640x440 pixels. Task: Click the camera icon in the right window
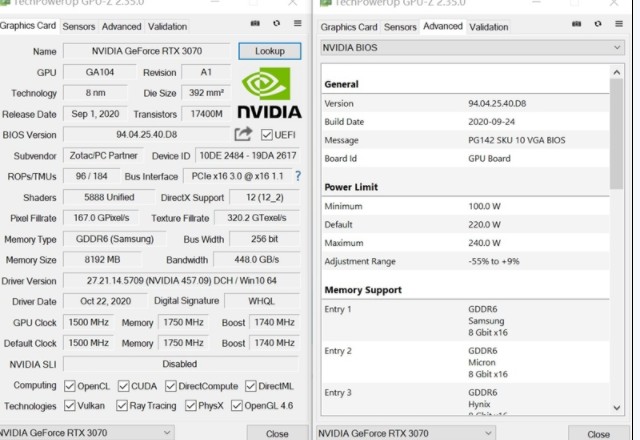(576, 24)
